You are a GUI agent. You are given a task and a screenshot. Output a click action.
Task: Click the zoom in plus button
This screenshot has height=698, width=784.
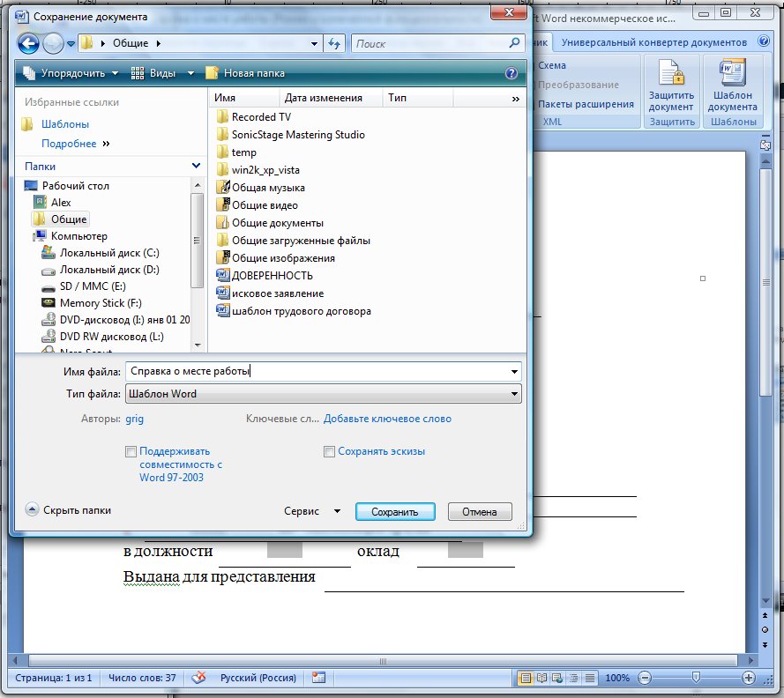(x=749, y=678)
